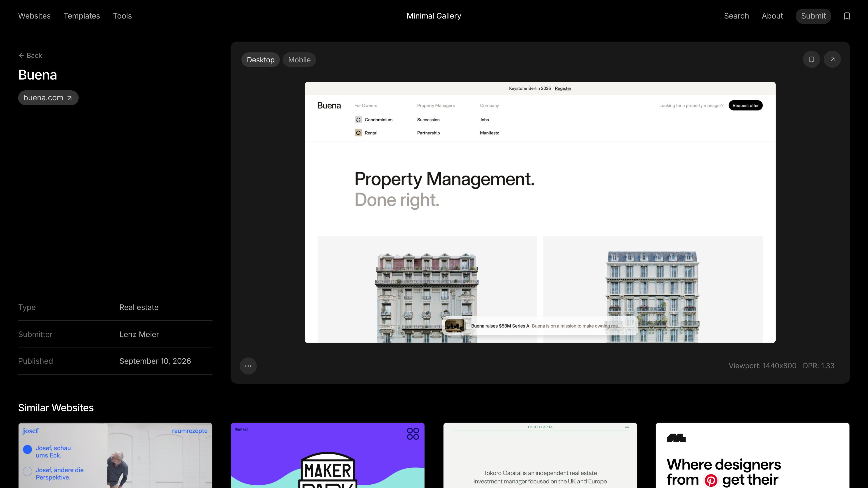Click the For Owners heading

pos(366,106)
